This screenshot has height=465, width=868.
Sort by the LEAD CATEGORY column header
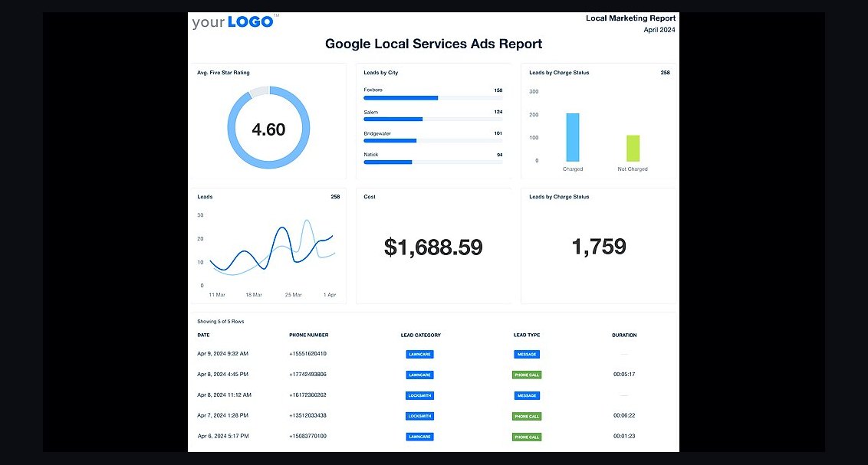[x=421, y=335]
